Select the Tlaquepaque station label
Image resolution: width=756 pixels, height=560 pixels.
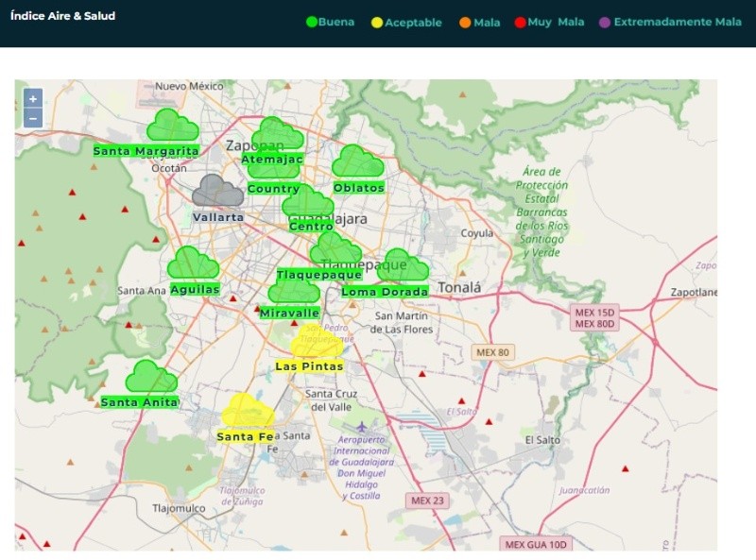[319, 275]
